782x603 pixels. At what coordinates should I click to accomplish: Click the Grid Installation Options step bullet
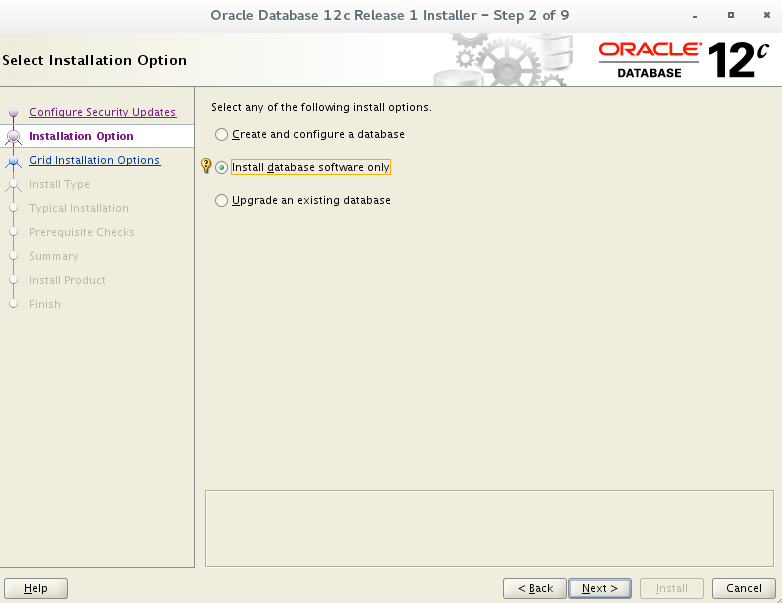coord(13,161)
